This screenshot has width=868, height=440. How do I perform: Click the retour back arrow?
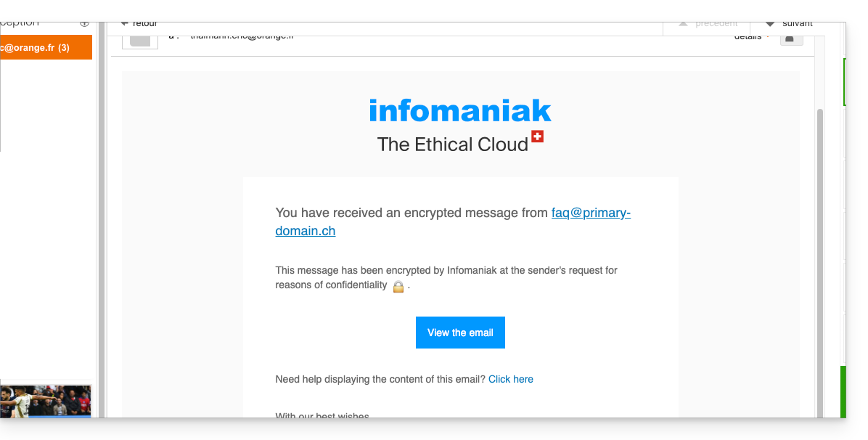[125, 23]
